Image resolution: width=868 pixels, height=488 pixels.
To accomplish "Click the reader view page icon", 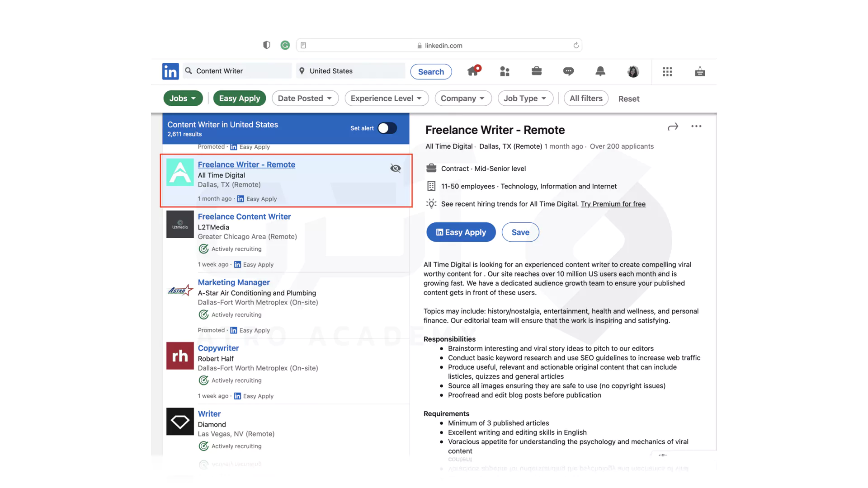I will coord(303,45).
